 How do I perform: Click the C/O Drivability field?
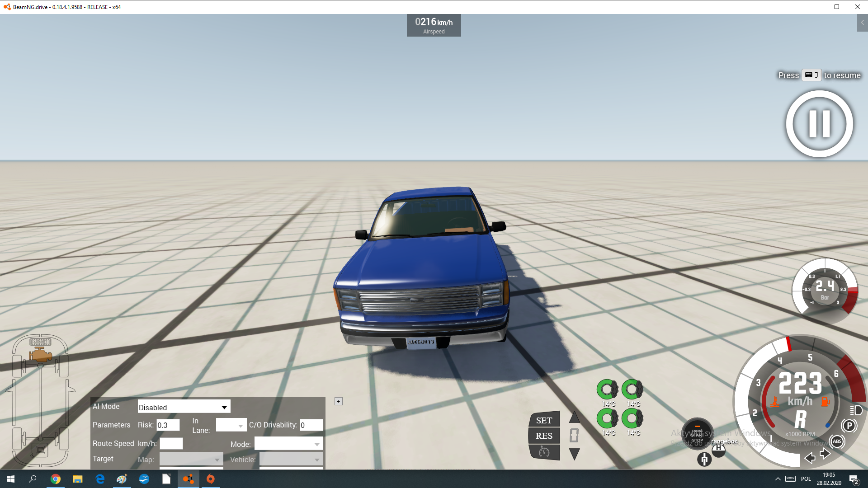click(x=311, y=425)
